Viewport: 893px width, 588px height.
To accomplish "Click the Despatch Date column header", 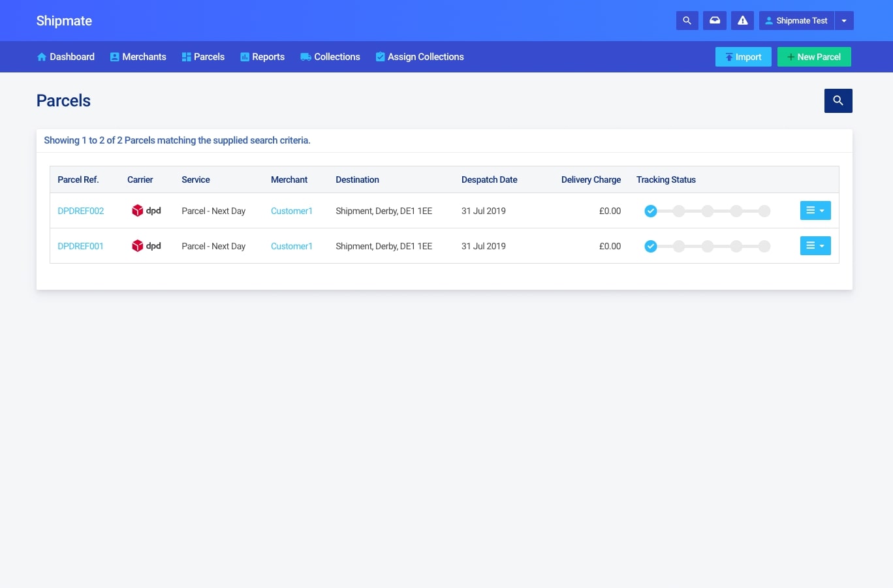I will click(490, 179).
